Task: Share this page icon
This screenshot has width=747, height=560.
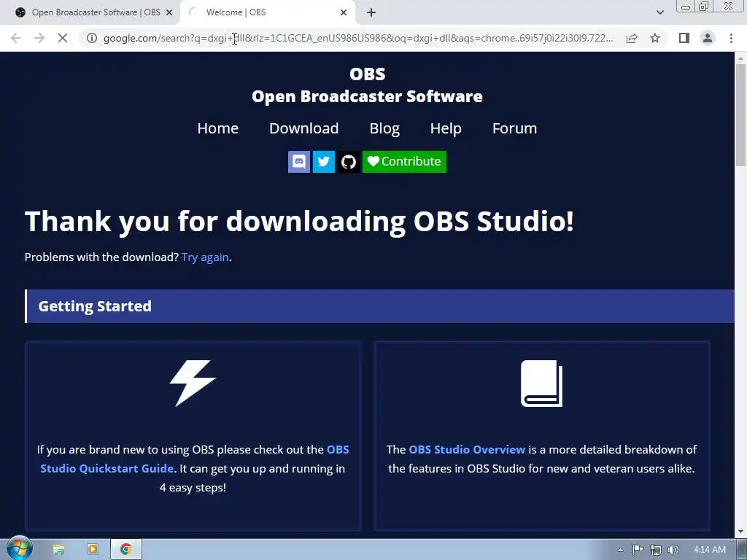Action: [x=632, y=38]
